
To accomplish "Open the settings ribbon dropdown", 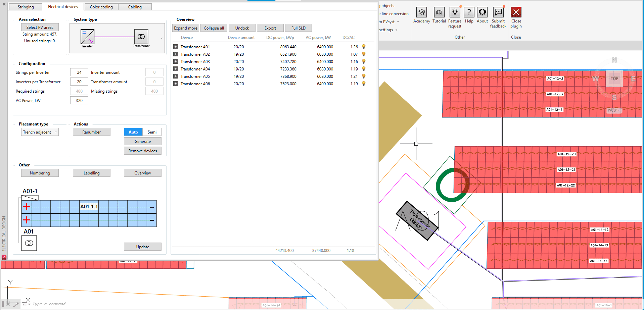I will coord(388,30).
